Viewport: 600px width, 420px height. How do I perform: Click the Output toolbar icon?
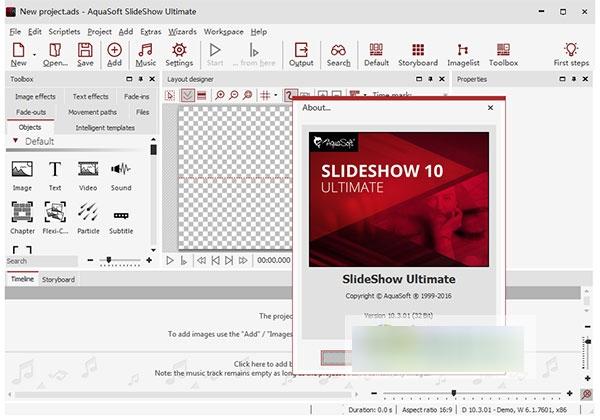[x=301, y=50]
